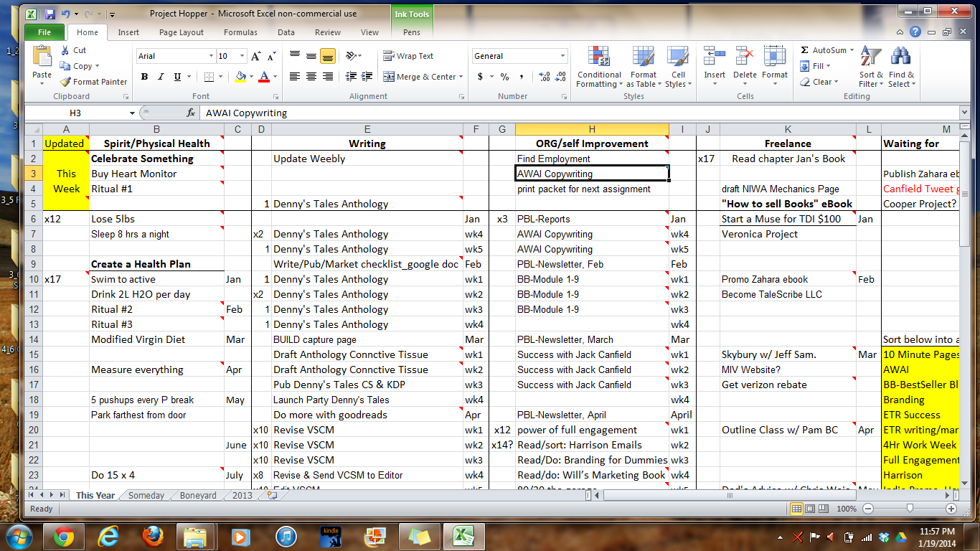Viewport: 980px width, 551px height.
Task: Toggle Bottom Align in the Alignment group
Action: pos(328,56)
